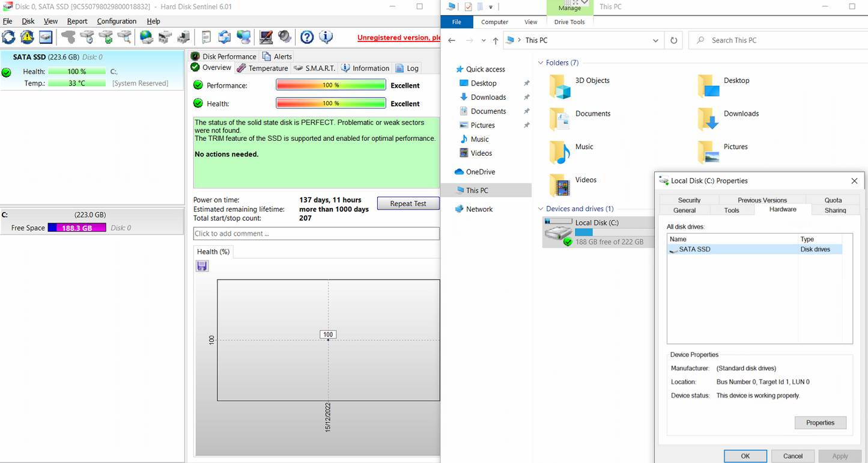This screenshot has width=868, height=463.
Task: Click the blue info bubble toolbar icon
Action: (x=326, y=37)
